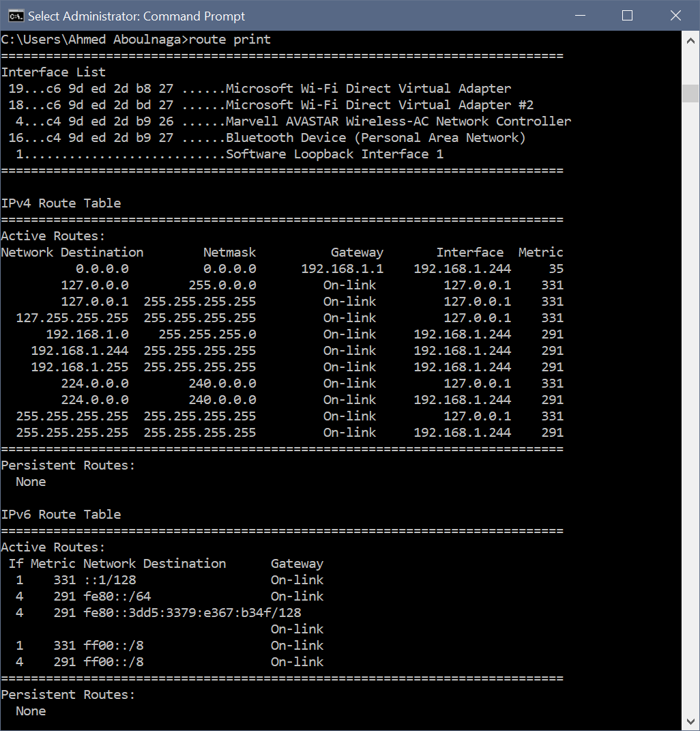This screenshot has height=731, width=700.
Task: Maximize the Command Prompt window
Action: pyautogui.click(x=627, y=16)
